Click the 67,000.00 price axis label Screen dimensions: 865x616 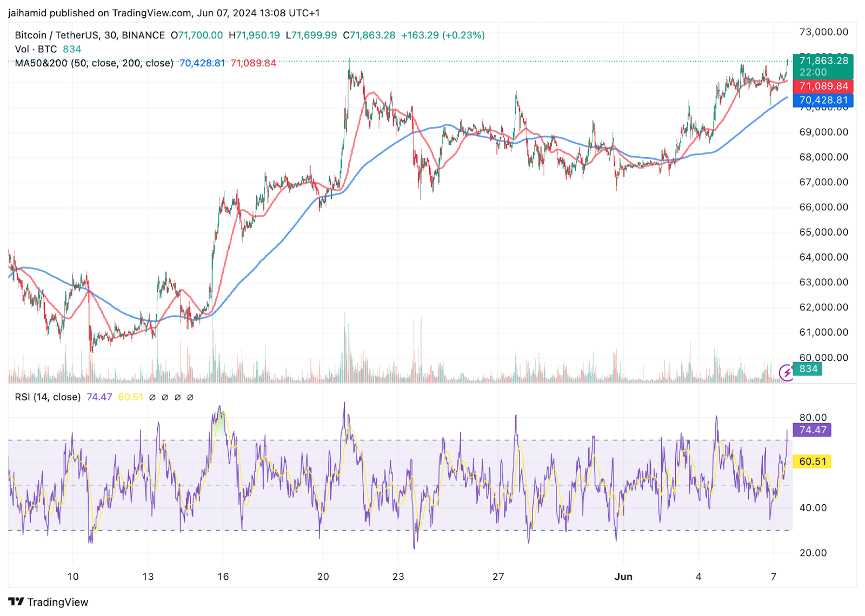pyautogui.click(x=824, y=182)
